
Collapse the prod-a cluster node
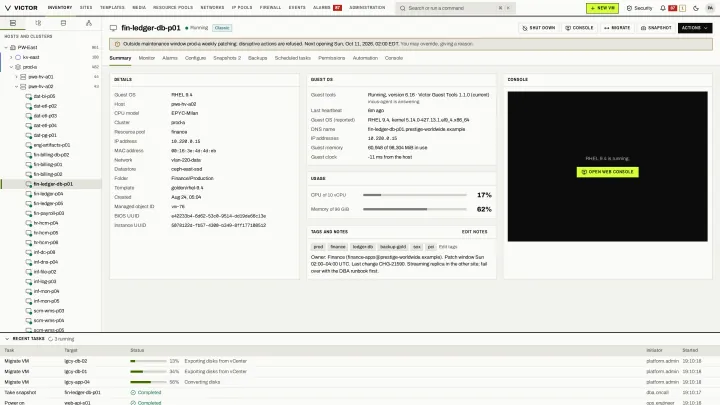(x=11, y=67)
